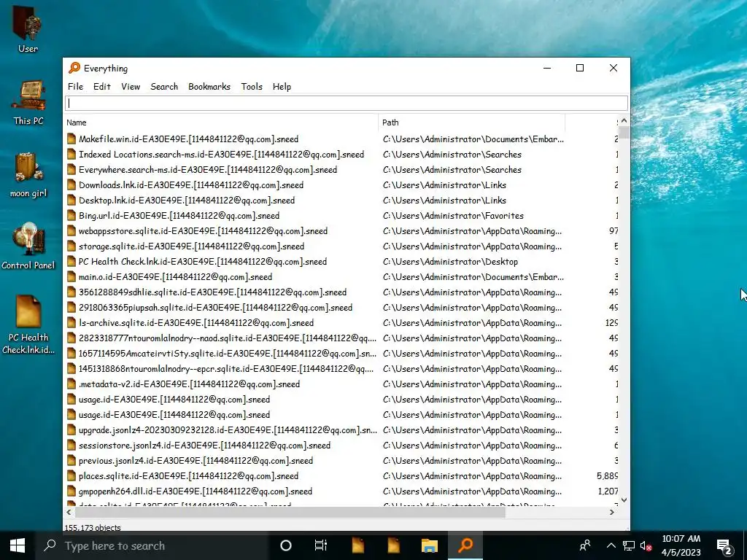Select Desktop.lnk.id-EA30E49E file row
Screen dimensions: 747x560
(x=341, y=201)
